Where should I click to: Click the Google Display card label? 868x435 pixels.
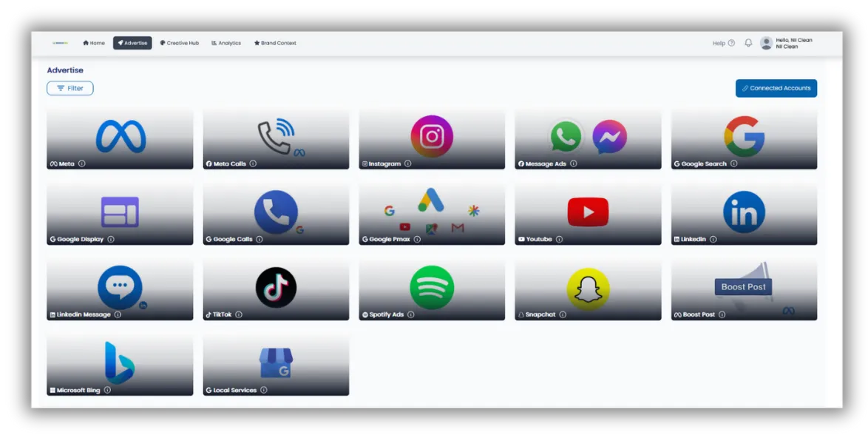(81, 240)
